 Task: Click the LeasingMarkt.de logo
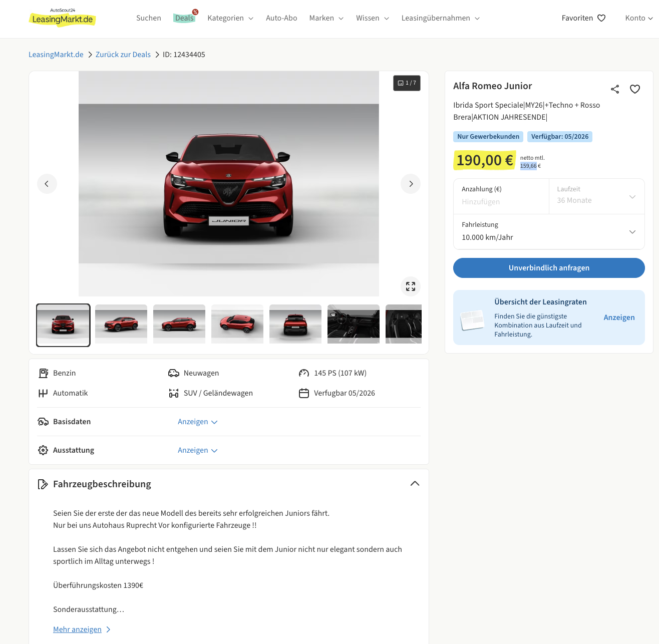point(63,19)
